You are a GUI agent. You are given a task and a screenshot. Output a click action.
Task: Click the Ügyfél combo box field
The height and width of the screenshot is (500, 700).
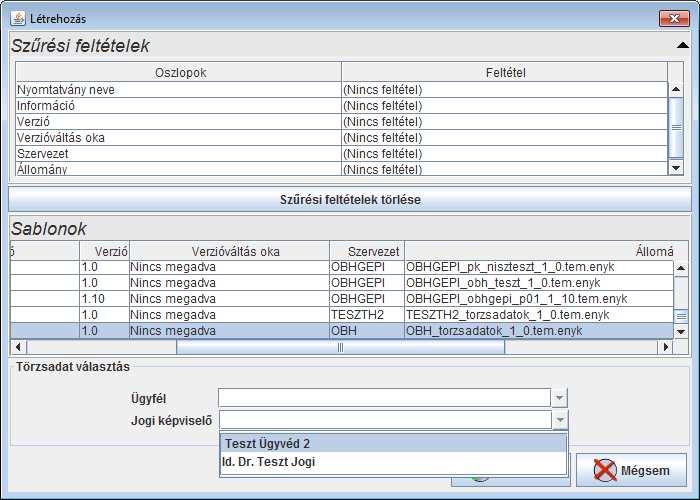click(384, 398)
